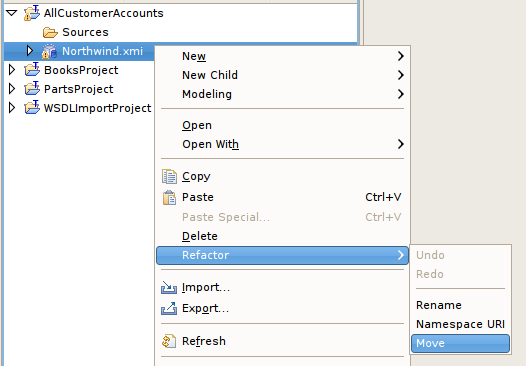Expand the WSDLImportProject tree node
526x366 pixels.
point(12,108)
